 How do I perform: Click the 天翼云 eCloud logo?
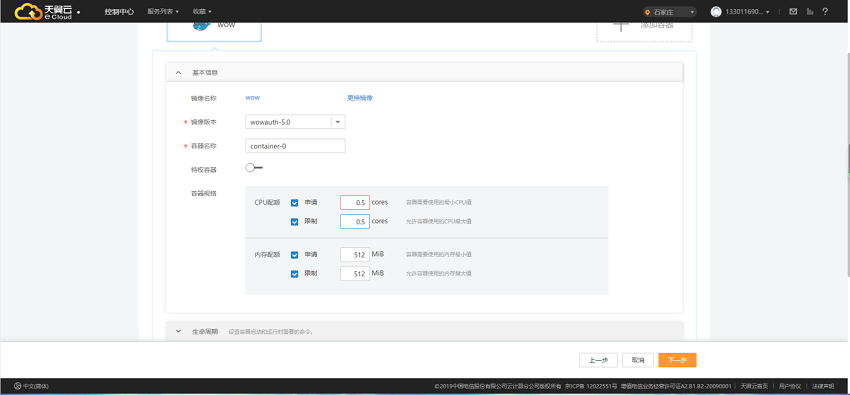coord(43,11)
